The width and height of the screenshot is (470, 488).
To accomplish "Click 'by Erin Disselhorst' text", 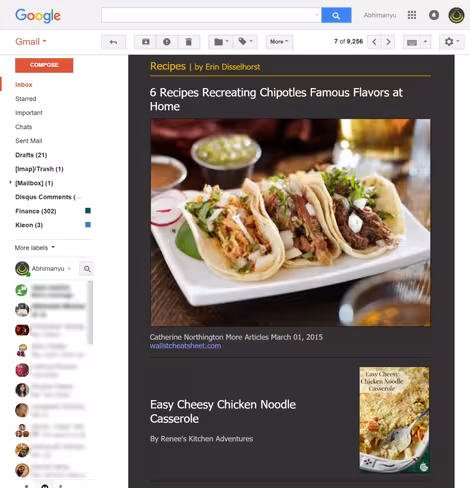I will (227, 67).
